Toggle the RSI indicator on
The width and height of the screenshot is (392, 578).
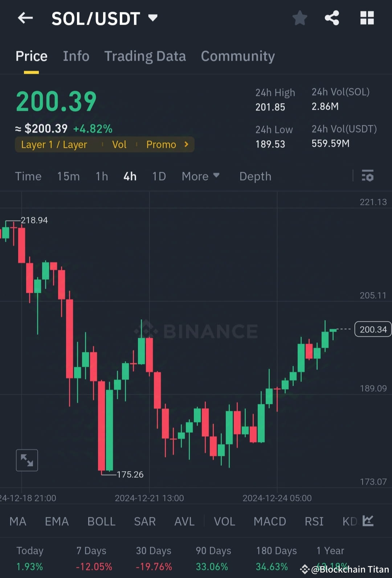pyautogui.click(x=314, y=521)
